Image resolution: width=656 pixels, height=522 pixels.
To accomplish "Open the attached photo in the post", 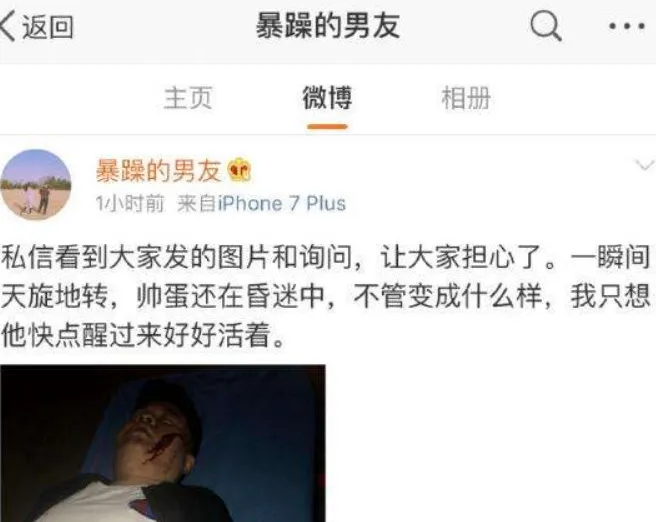I will pos(163,443).
